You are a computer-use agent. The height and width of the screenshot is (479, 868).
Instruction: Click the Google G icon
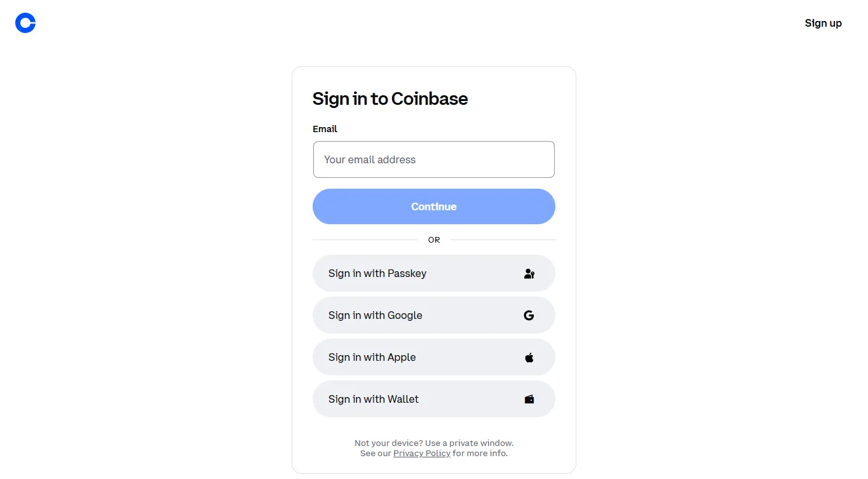[529, 315]
